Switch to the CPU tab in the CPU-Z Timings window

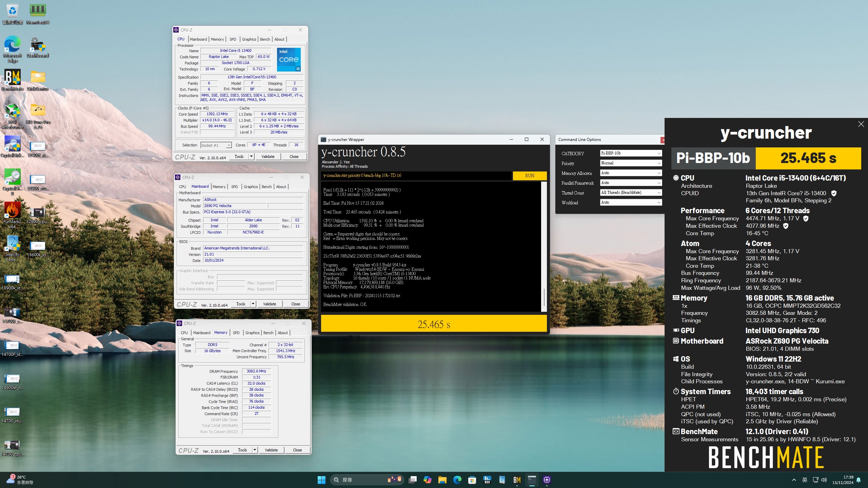tap(184, 333)
